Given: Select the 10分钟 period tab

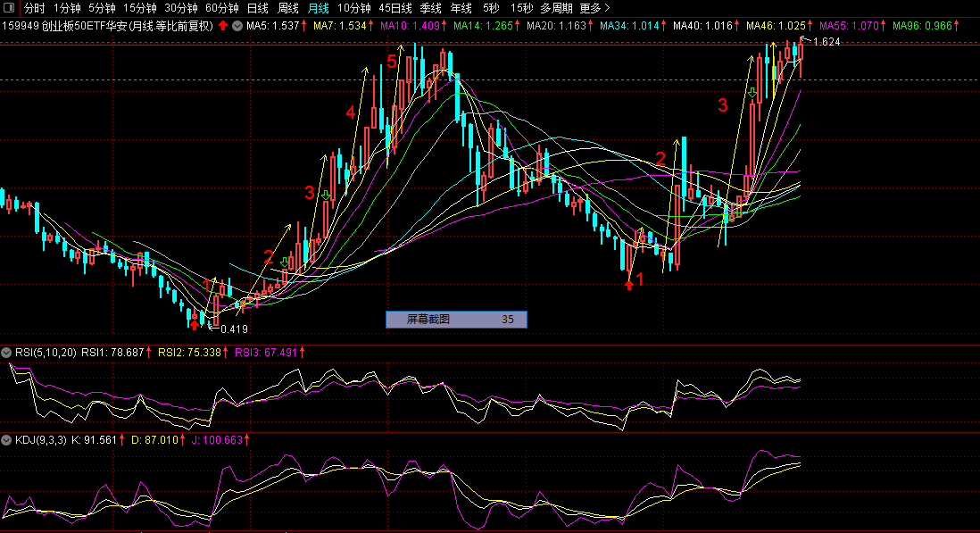Looking at the screenshot, I should [354, 8].
